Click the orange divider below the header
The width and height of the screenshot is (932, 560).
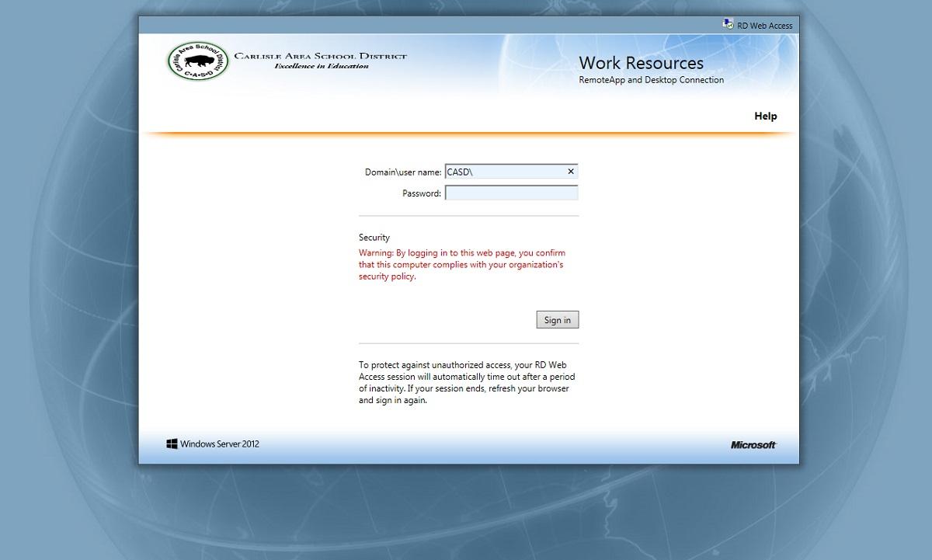(x=466, y=134)
